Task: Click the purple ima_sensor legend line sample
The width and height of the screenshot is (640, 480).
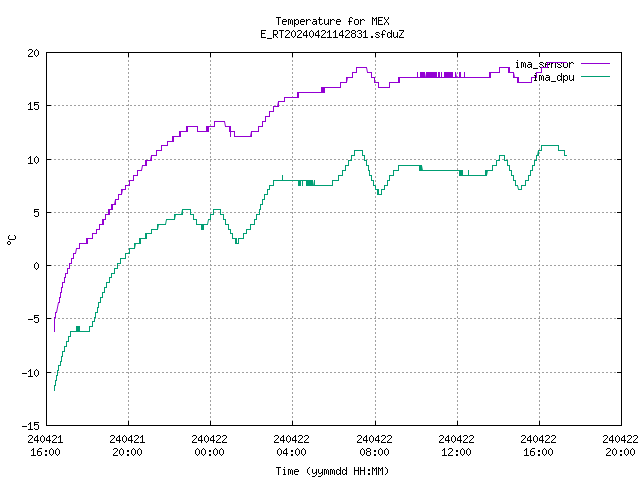Action: pyautogui.click(x=595, y=64)
